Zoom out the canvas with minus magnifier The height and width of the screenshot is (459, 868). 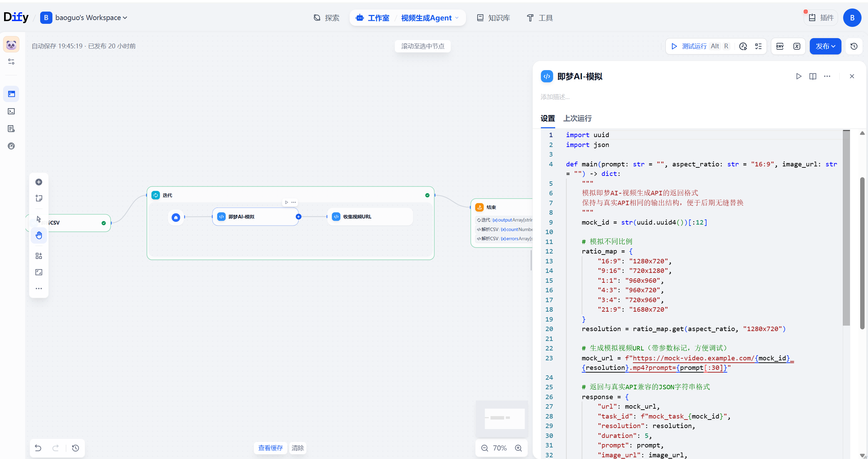click(485, 448)
